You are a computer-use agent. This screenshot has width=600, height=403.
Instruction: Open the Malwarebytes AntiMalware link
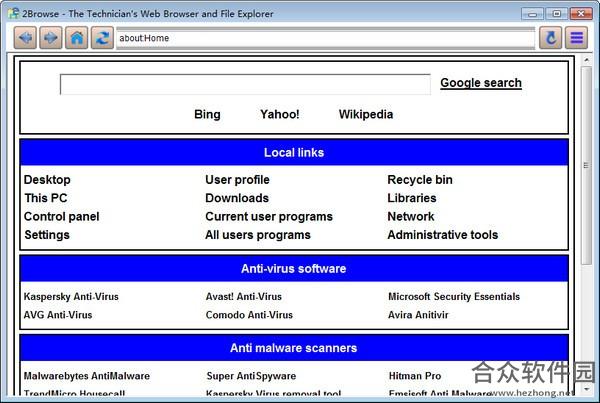[x=86, y=376]
